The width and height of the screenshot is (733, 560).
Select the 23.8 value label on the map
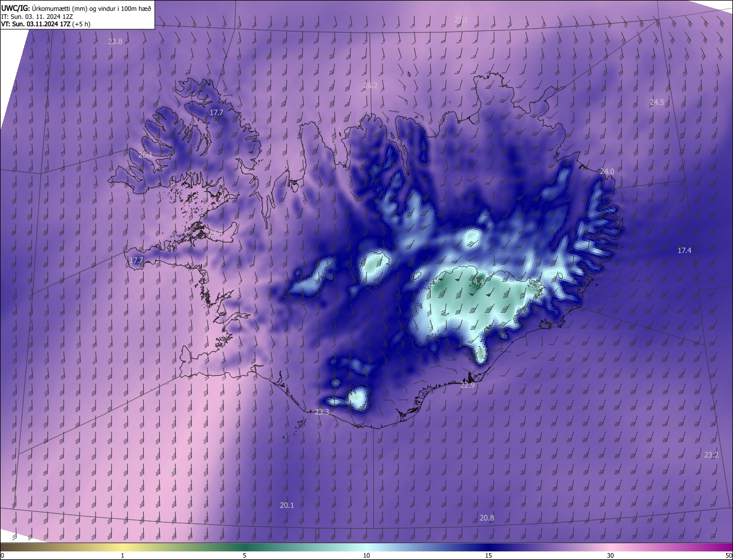coord(115,41)
